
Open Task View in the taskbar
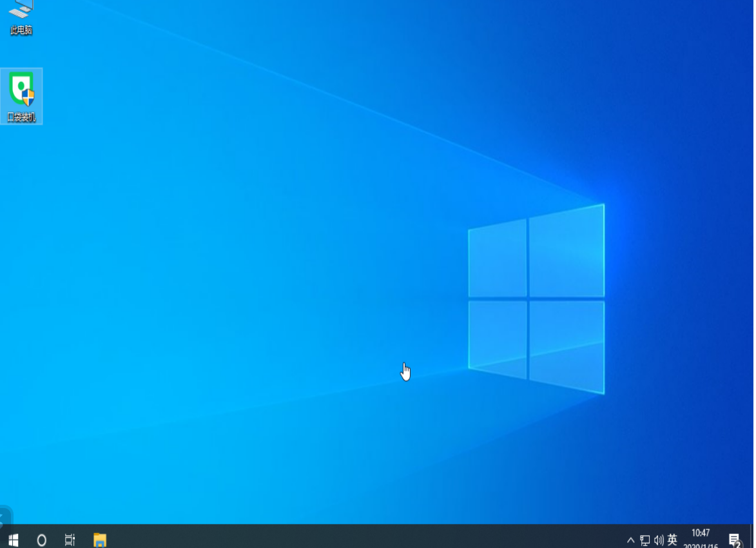coord(70,540)
